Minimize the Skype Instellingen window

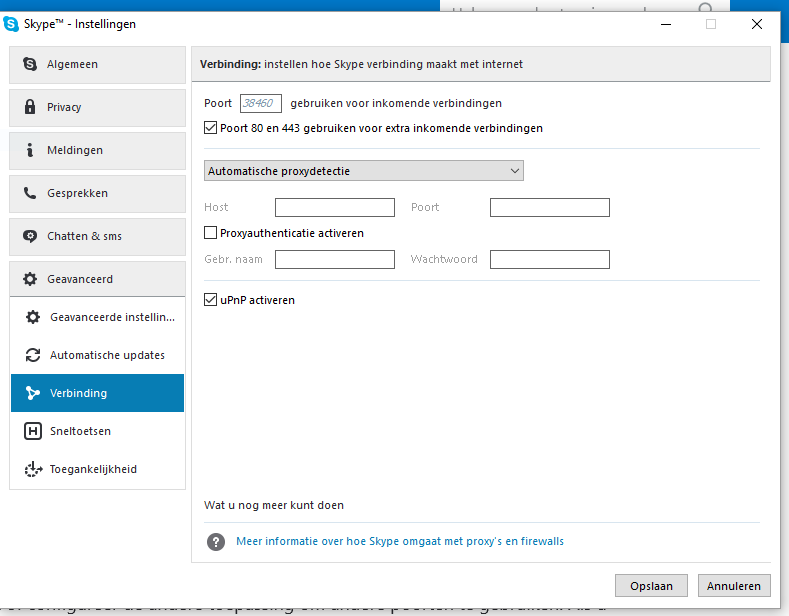pyautogui.click(x=666, y=24)
